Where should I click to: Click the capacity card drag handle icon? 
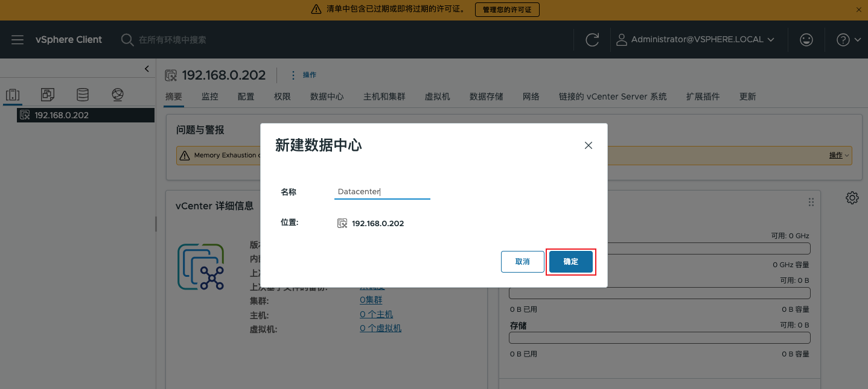[811, 202]
